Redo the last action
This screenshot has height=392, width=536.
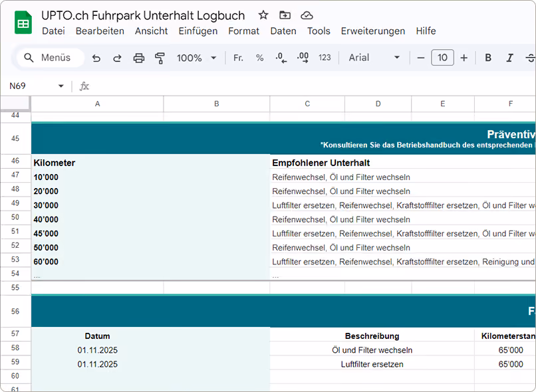117,58
